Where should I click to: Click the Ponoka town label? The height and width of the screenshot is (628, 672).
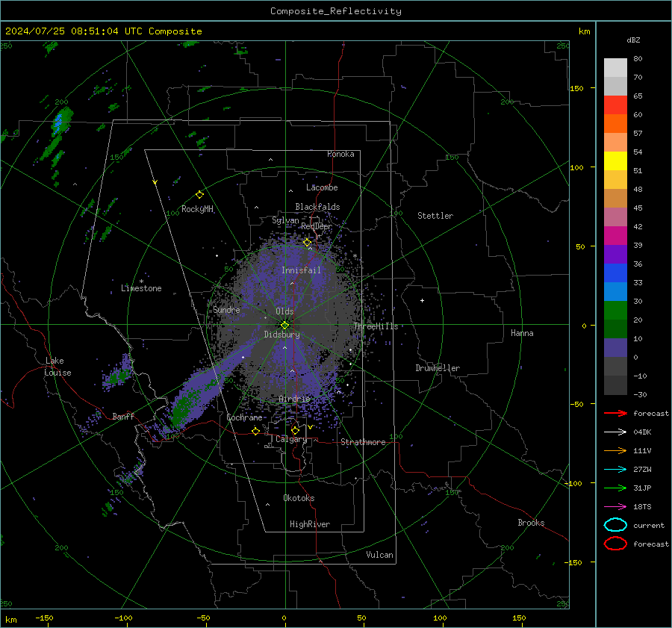340,154
